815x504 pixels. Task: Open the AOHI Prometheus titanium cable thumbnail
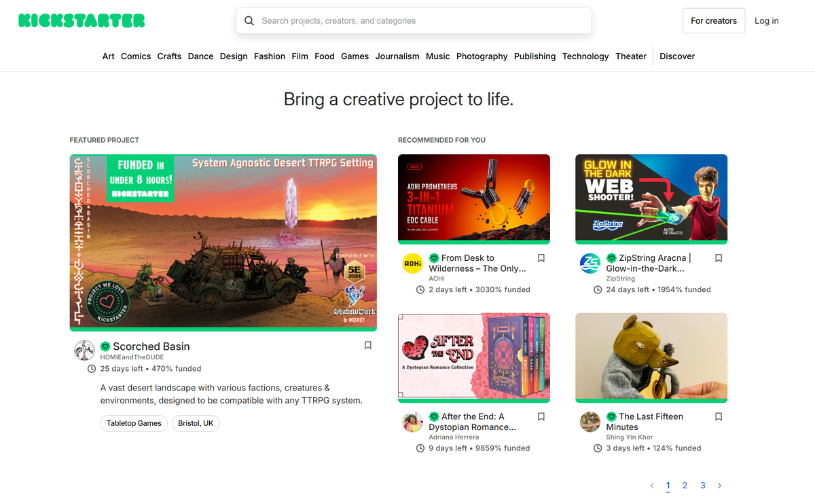coord(474,199)
